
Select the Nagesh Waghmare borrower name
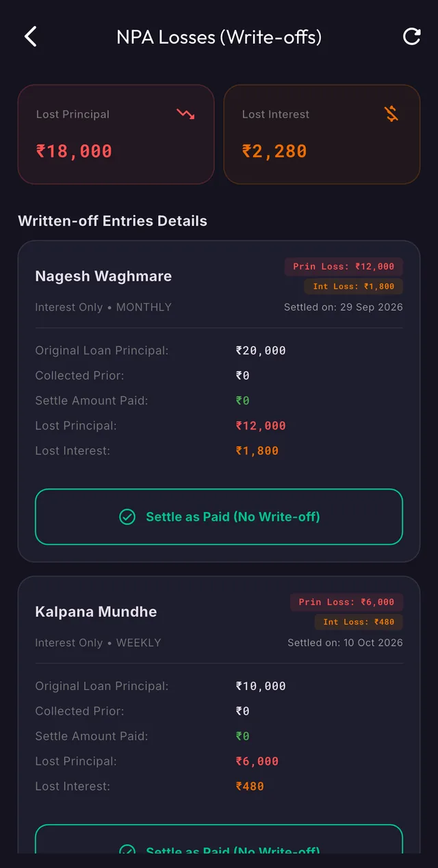click(x=103, y=277)
